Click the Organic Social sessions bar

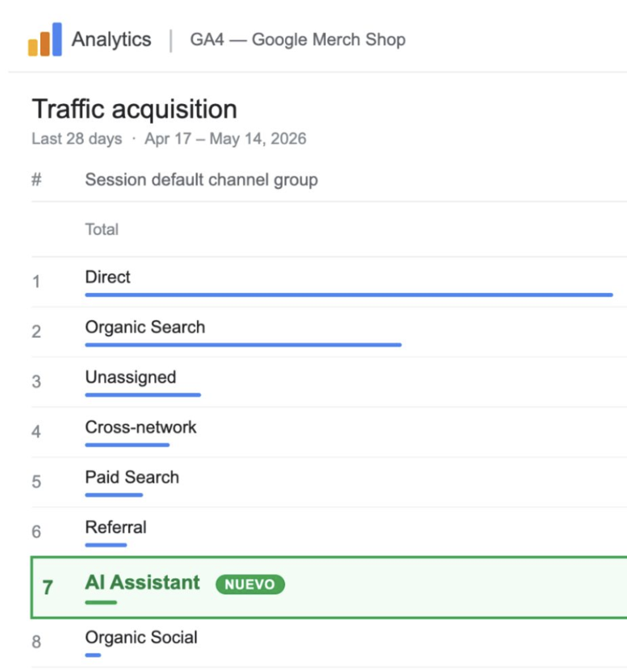pyautogui.click(x=93, y=655)
